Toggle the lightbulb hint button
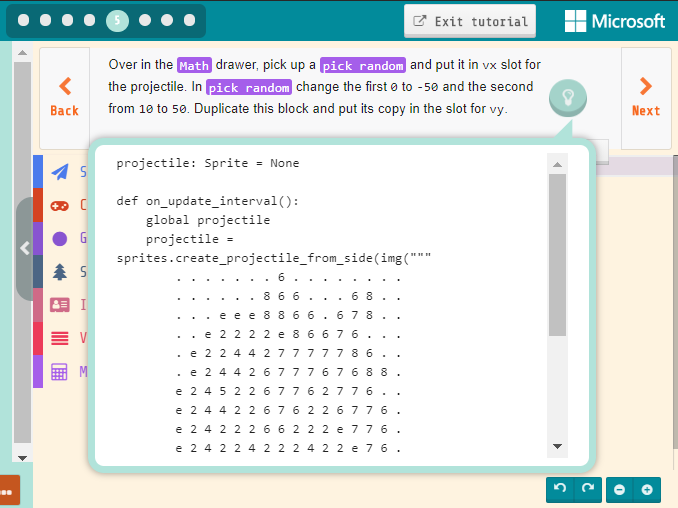678x508 pixels. coord(568,98)
